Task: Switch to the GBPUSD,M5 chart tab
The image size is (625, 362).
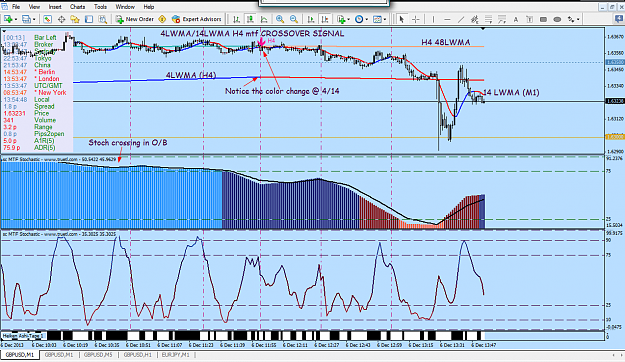Action: pos(98,354)
